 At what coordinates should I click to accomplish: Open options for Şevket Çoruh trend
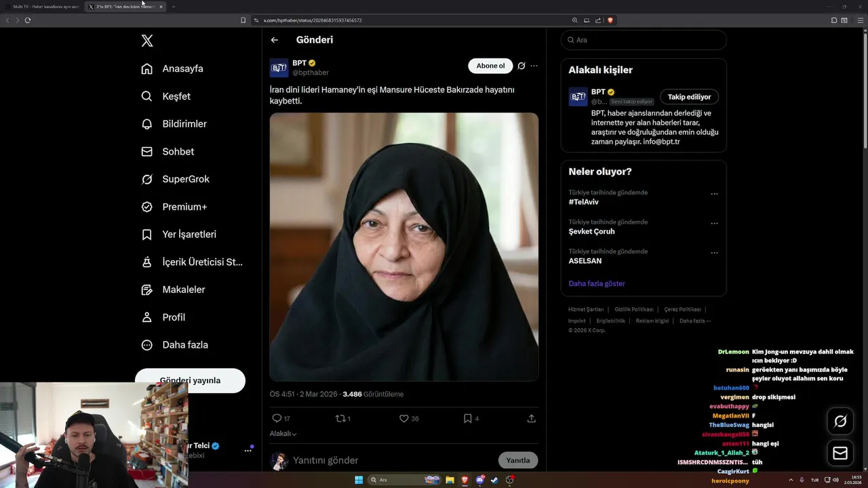tap(714, 223)
